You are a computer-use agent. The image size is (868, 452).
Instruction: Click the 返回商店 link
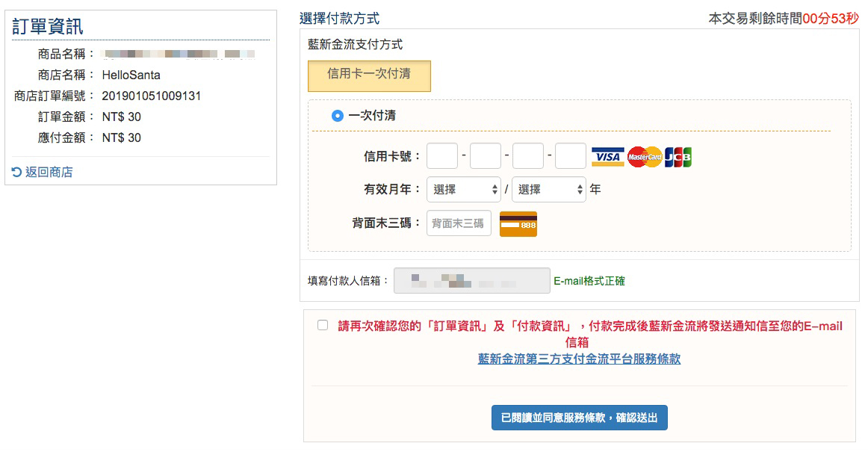tap(49, 173)
